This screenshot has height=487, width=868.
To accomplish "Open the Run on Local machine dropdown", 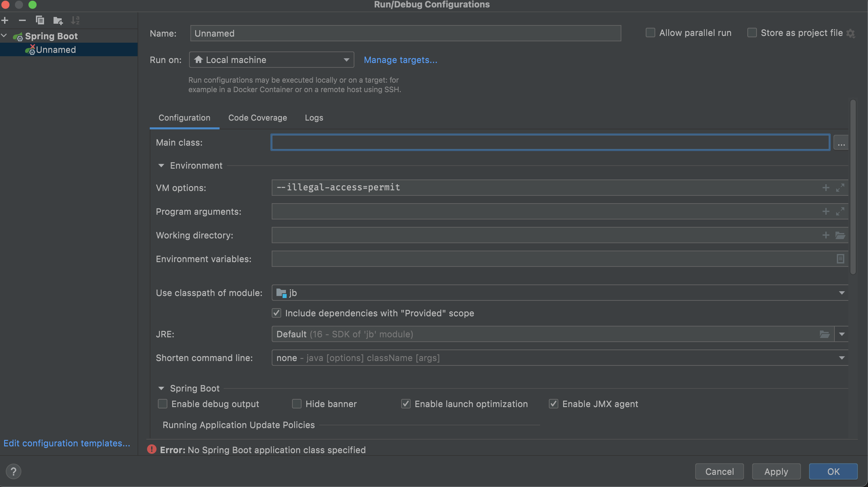I will click(x=271, y=60).
